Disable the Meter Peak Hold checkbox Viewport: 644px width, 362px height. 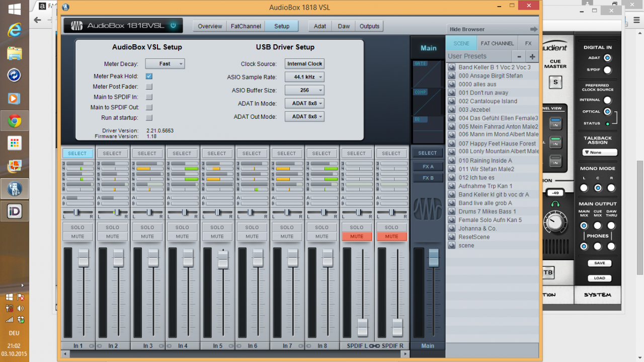point(149,76)
